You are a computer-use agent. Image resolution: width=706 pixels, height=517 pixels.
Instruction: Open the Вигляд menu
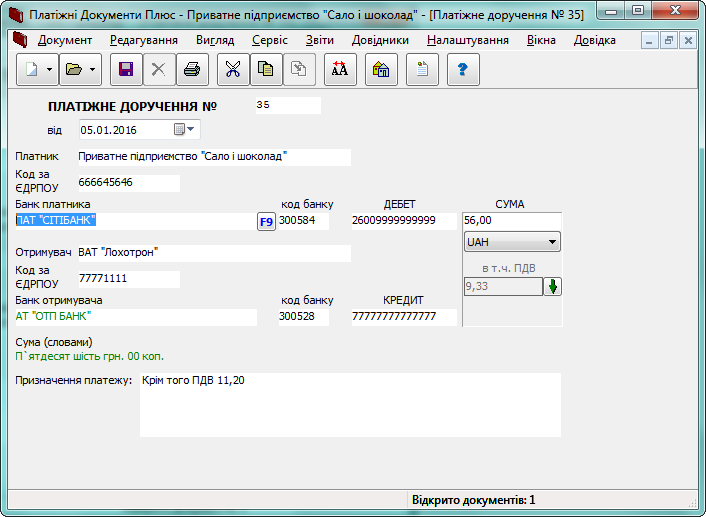tap(215, 40)
